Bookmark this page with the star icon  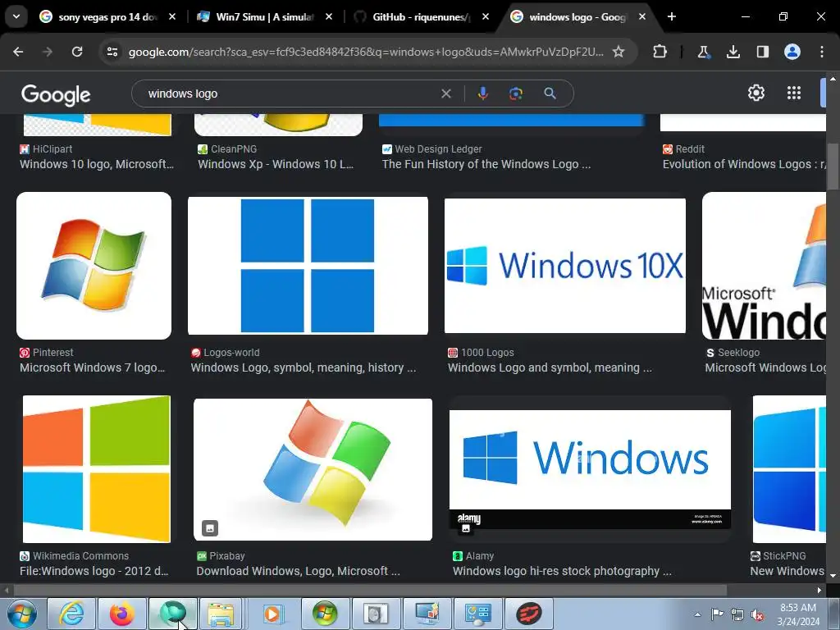coord(619,52)
